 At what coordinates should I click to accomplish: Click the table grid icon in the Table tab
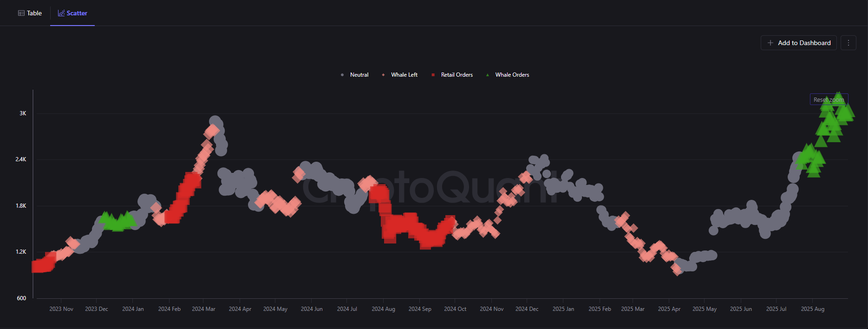21,13
